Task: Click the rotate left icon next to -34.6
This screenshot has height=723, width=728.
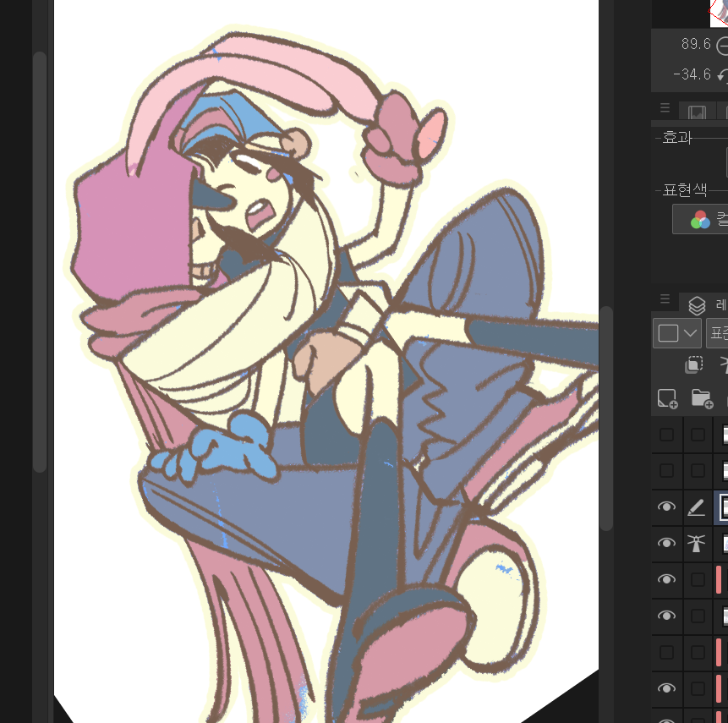Action: [x=722, y=74]
